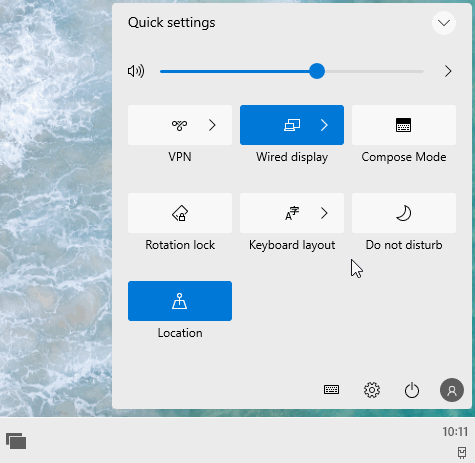Open settings via the gear icon
475x463 pixels.
pos(372,390)
